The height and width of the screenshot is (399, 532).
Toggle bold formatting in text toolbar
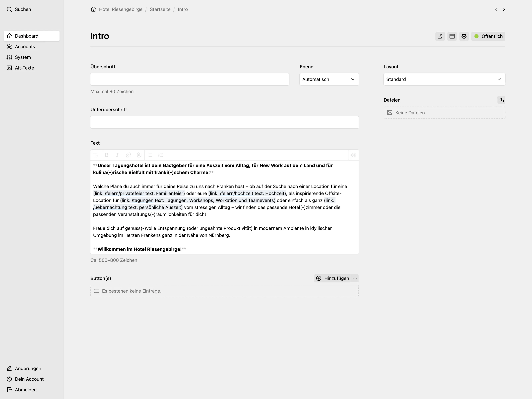(x=107, y=155)
